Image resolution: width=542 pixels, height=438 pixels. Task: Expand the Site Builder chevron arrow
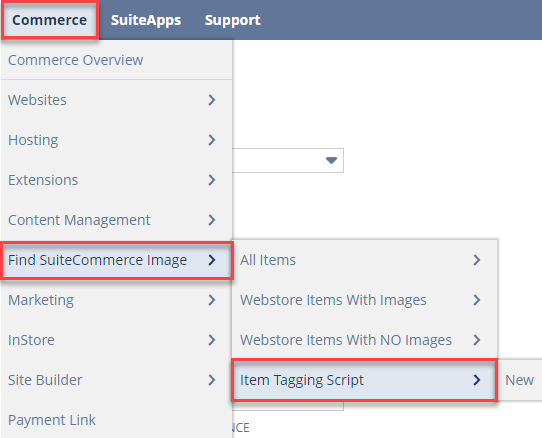(212, 380)
